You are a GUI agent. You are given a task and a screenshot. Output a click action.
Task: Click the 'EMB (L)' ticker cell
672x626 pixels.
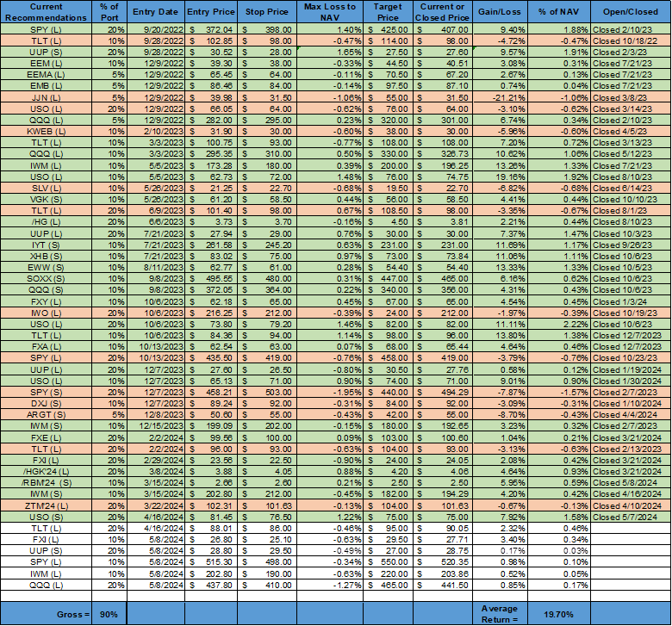(x=46, y=86)
